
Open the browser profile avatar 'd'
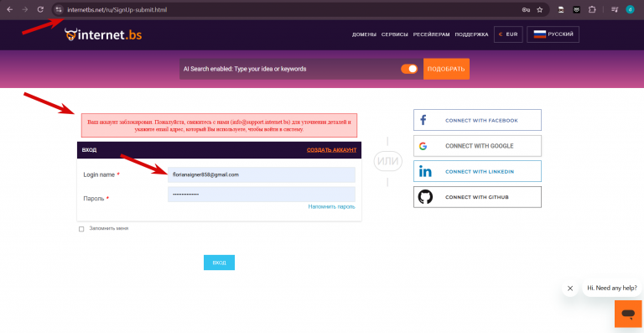[630, 9]
